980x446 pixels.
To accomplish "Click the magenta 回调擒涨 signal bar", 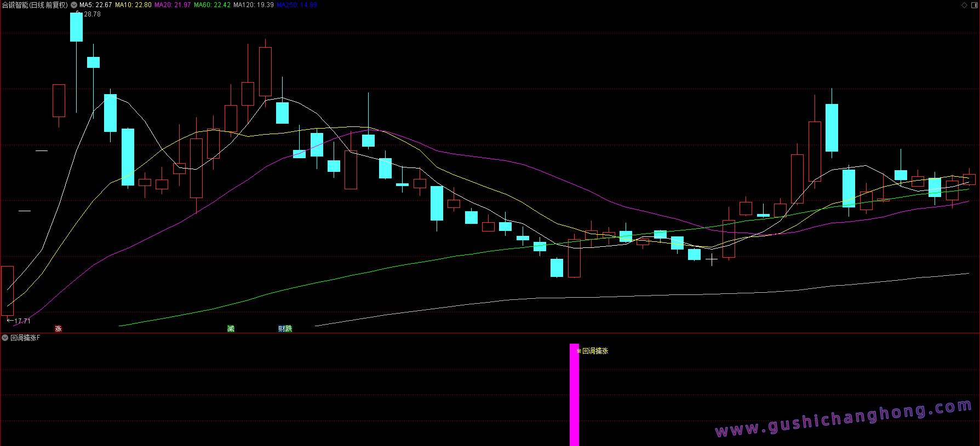I will (x=574, y=394).
